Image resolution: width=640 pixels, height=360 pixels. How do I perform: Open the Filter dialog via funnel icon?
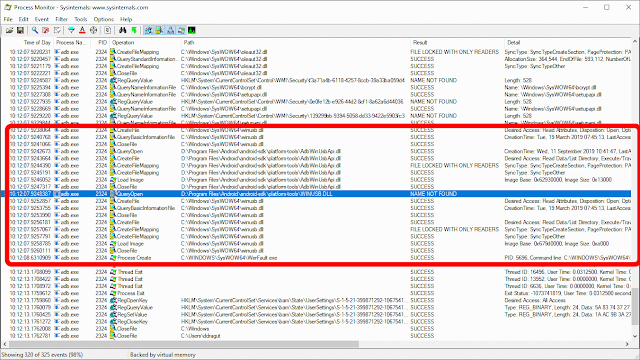coord(71,30)
